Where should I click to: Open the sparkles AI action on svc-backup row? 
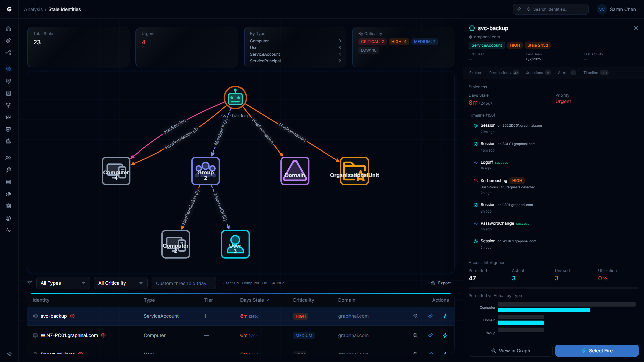point(430,316)
